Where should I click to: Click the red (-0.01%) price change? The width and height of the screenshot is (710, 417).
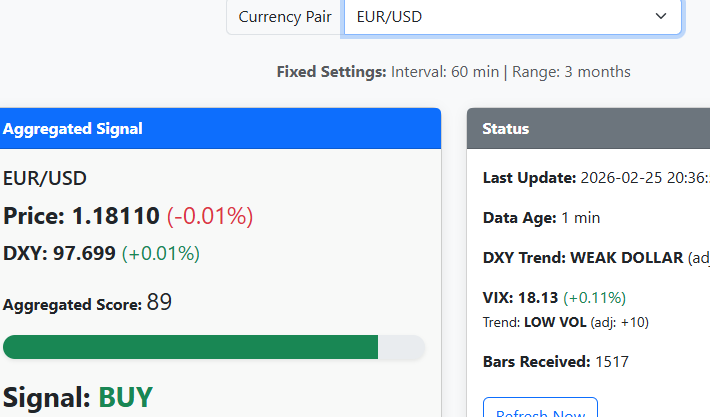point(210,216)
